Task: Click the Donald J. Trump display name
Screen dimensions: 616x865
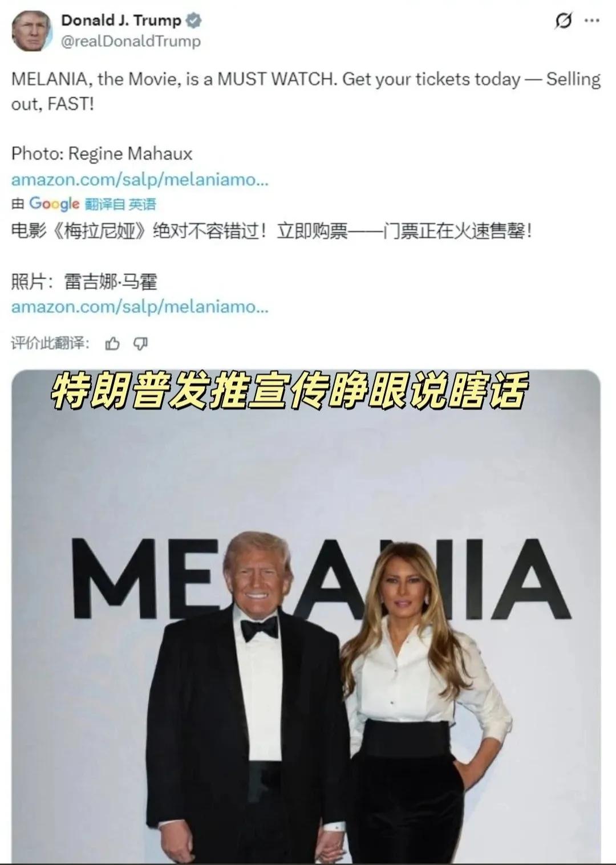Action: [x=121, y=21]
